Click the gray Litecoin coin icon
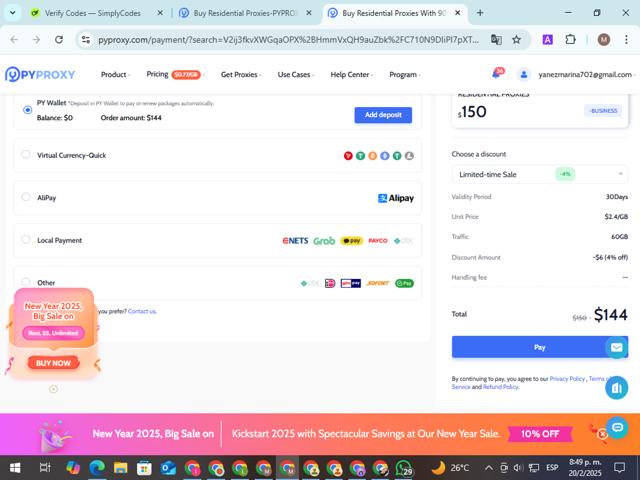This screenshot has height=480, width=640. point(409,156)
